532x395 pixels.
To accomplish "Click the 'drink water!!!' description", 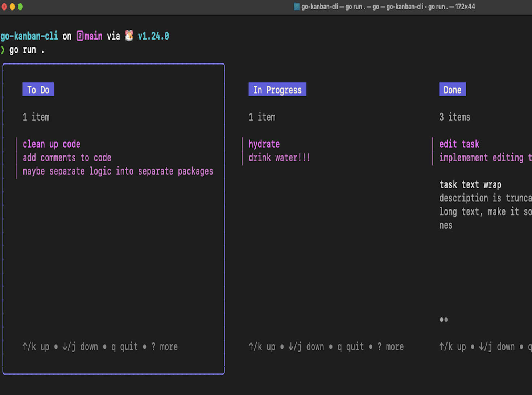I will 279,158.
